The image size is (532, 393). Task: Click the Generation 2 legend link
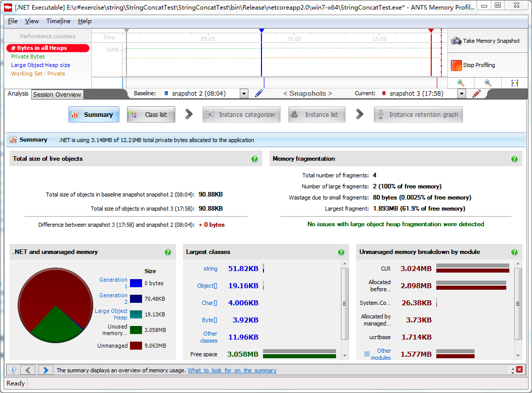click(113, 299)
